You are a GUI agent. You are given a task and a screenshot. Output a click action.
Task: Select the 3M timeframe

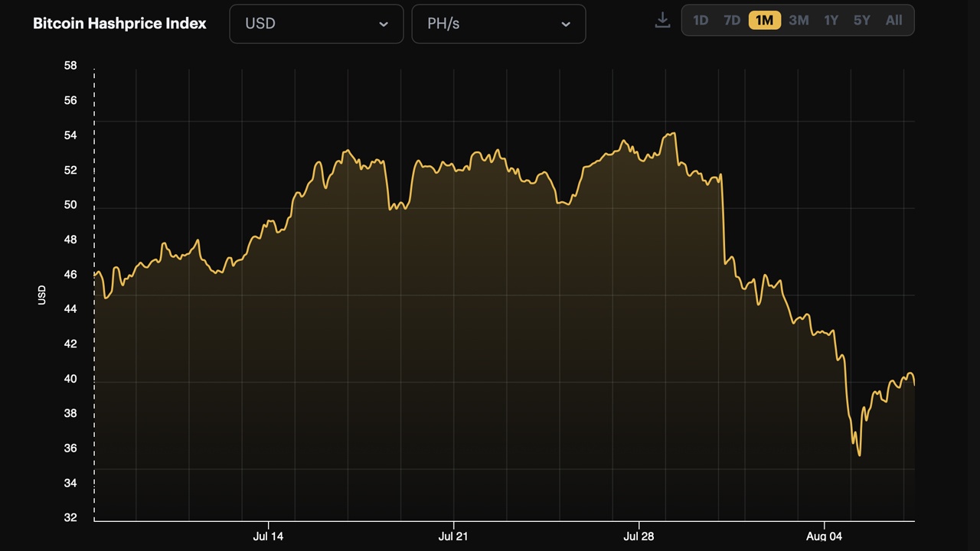coord(798,20)
